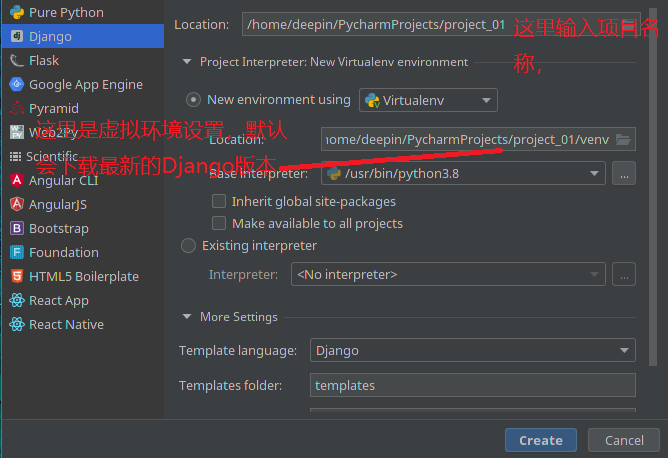Click the project Location path field
The width and height of the screenshot is (668, 458).
coord(441,24)
